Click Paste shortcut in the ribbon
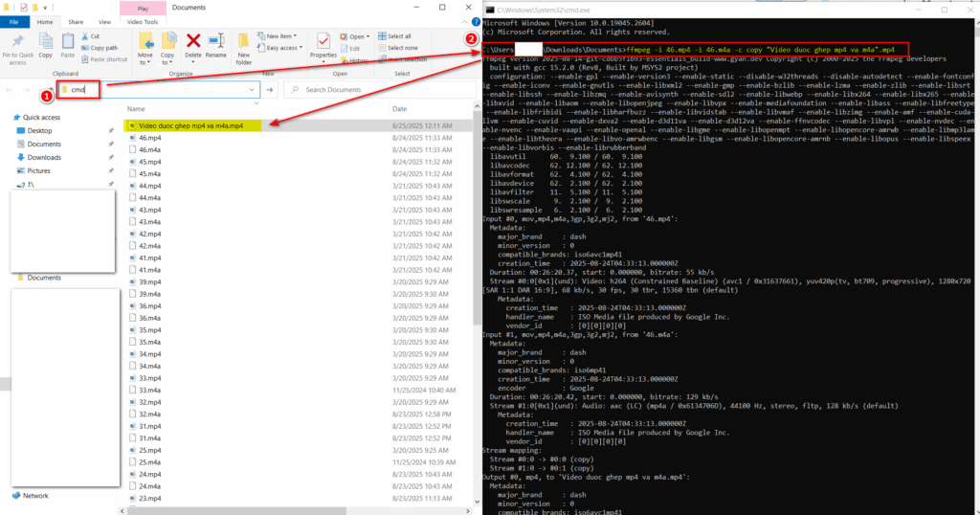Image resolution: width=980 pixels, height=515 pixels. (104, 59)
